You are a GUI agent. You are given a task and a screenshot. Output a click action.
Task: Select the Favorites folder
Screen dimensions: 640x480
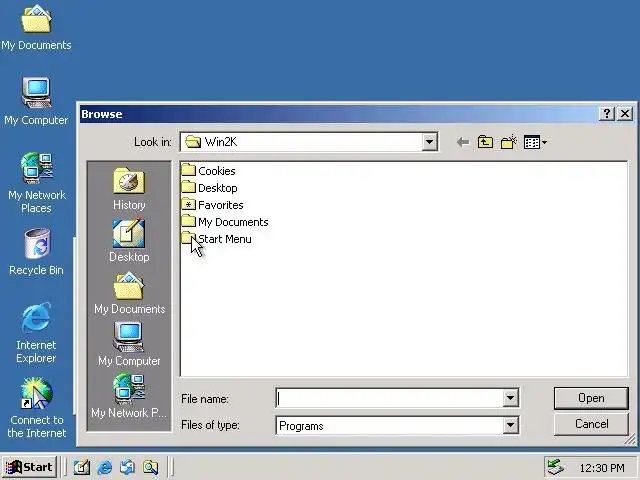212,205
